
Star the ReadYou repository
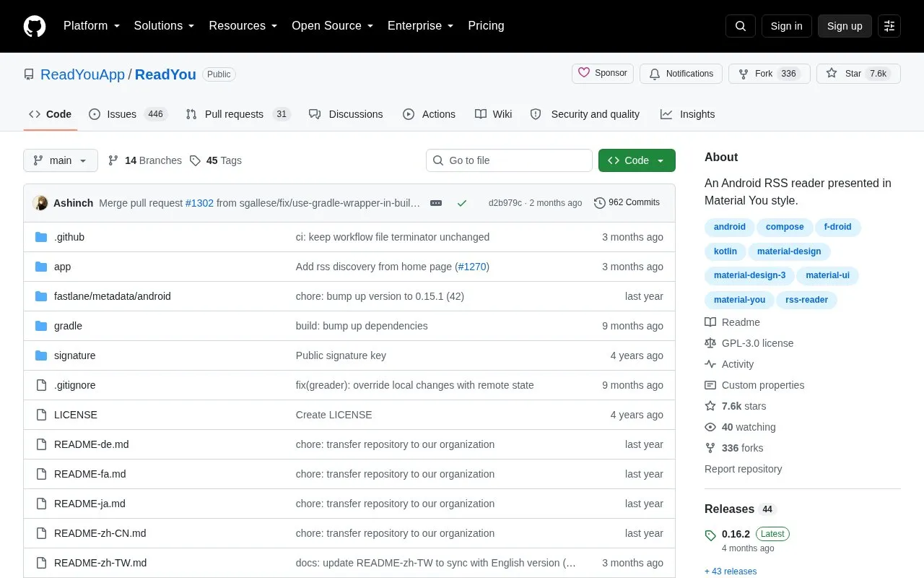tap(858, 74)
